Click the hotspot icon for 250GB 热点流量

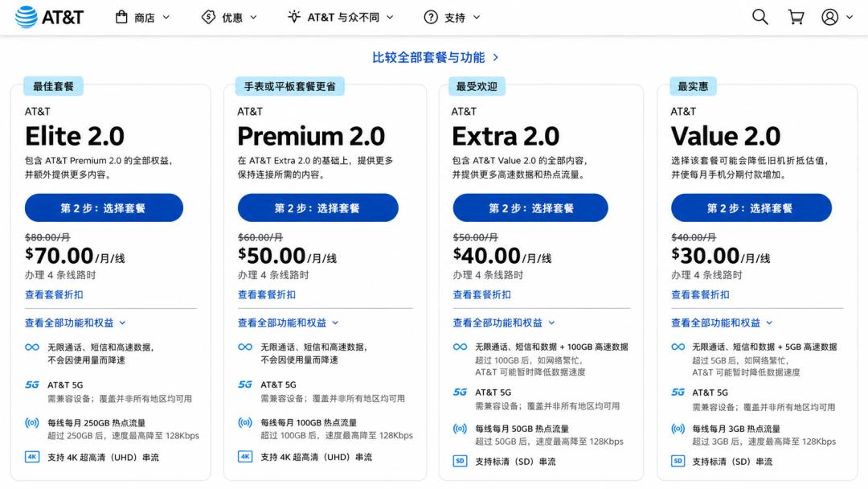click(x=32, y=422)
